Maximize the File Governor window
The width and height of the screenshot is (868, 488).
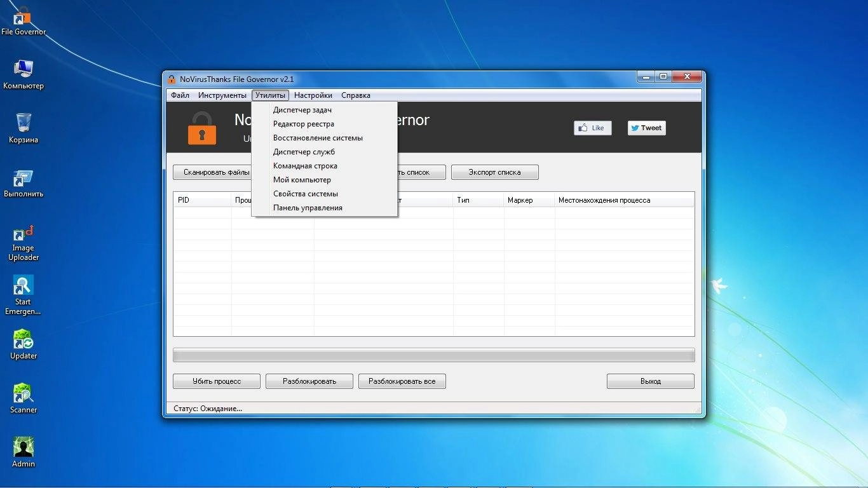click(663, 77)
